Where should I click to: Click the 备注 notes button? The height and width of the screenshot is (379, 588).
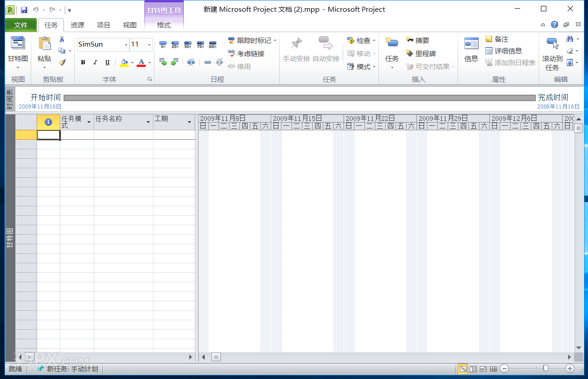coord(497,39)
